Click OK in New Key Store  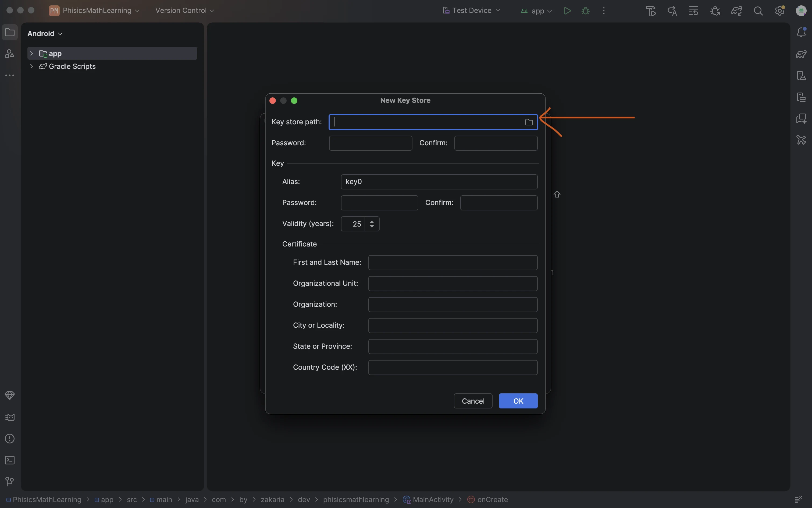(518, 401)
